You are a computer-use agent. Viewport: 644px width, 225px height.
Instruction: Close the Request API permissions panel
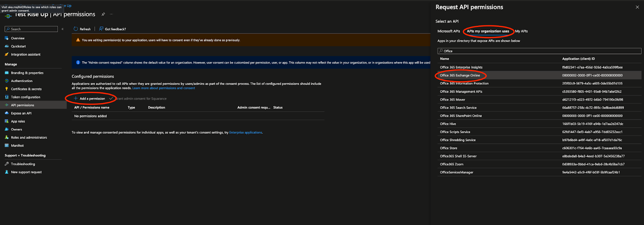[637, 7]
